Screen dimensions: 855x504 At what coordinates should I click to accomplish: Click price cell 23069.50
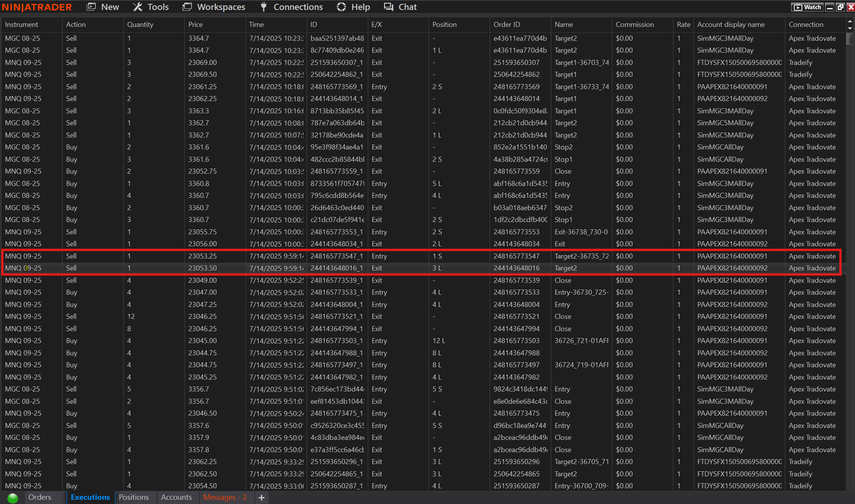215,75
